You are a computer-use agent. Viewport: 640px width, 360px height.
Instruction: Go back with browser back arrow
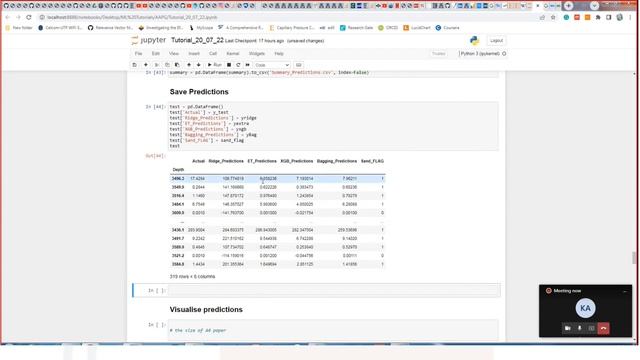[7, 17]
